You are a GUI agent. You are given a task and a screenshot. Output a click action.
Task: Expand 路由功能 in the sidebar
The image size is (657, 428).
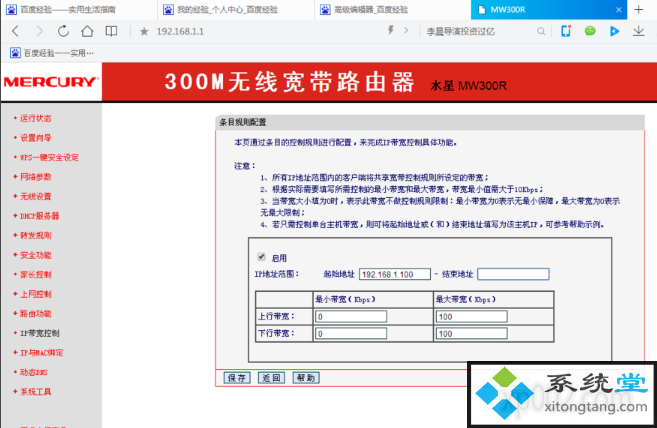click(x=36, y=314)
